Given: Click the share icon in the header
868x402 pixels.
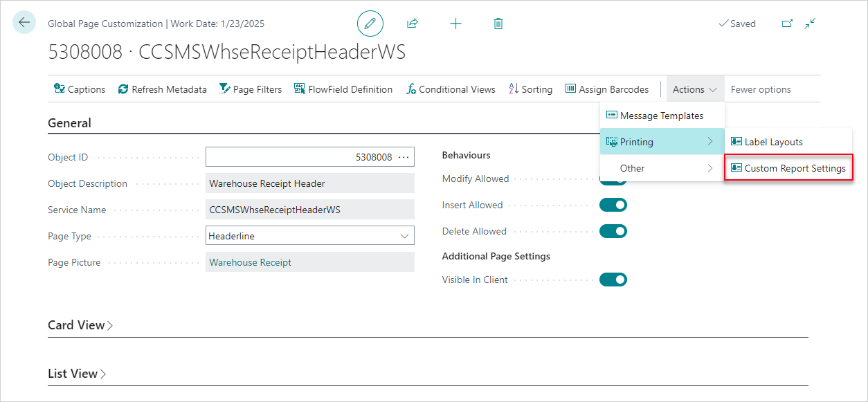Looking at the screenshot, I should (412, 23).
